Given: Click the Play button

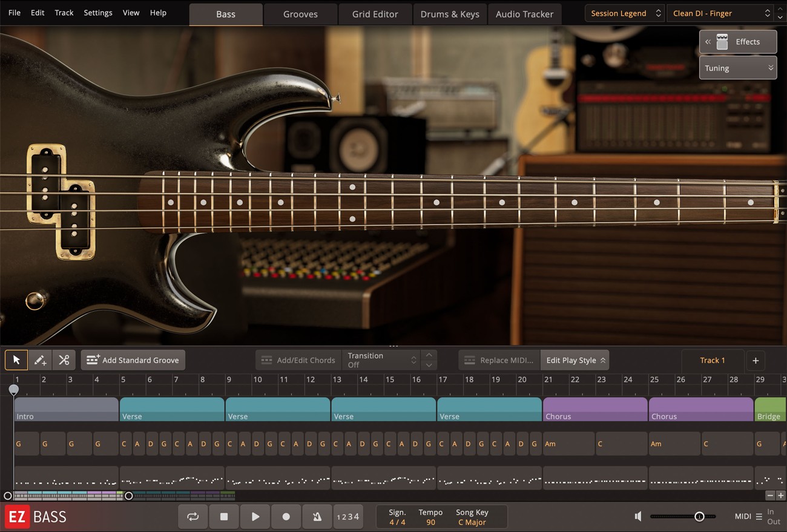Looking at the screenshot, I should 255,516.
